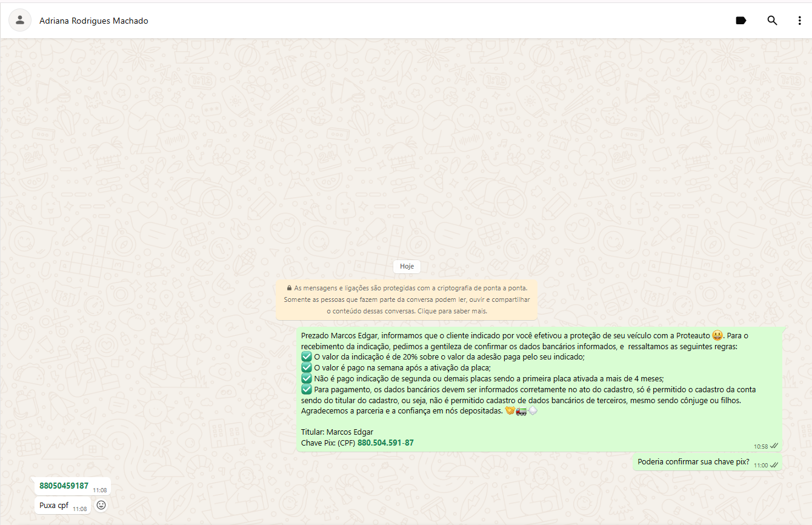This screenshot has width=812, height=525.
Task: Click the "Hoje" date chip
Action: (407, 266)
